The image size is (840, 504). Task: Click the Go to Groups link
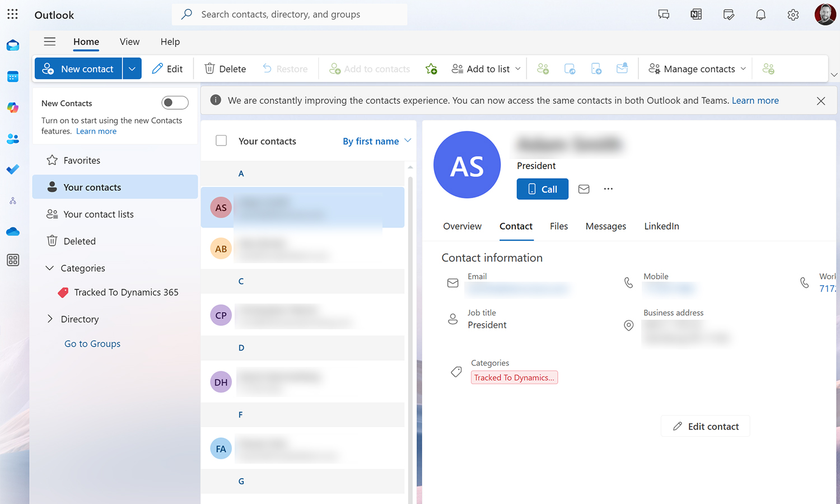[x=92, y=344]
